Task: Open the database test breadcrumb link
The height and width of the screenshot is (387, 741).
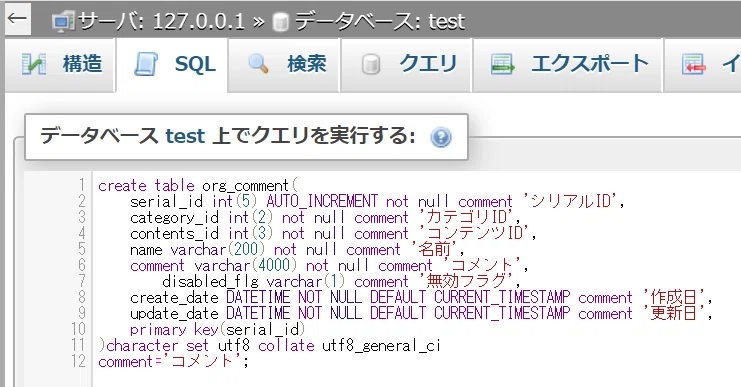Action: click(380, 22)
